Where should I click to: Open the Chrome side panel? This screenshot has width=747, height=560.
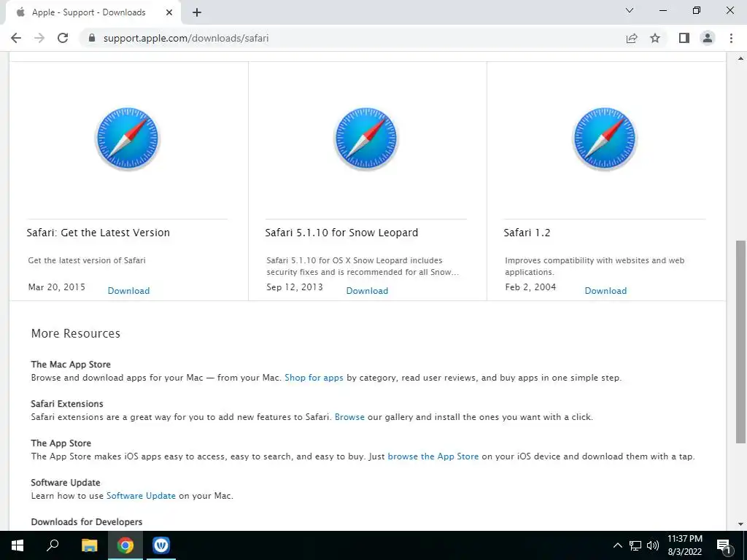684,38
